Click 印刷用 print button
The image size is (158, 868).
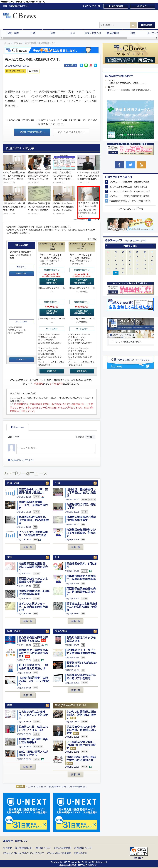point(33,71)
